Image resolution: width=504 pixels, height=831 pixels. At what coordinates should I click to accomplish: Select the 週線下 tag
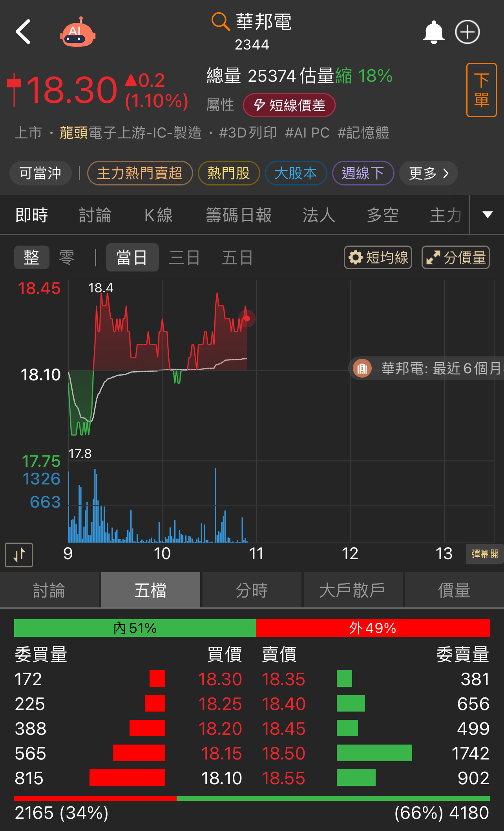click(363, 173)
